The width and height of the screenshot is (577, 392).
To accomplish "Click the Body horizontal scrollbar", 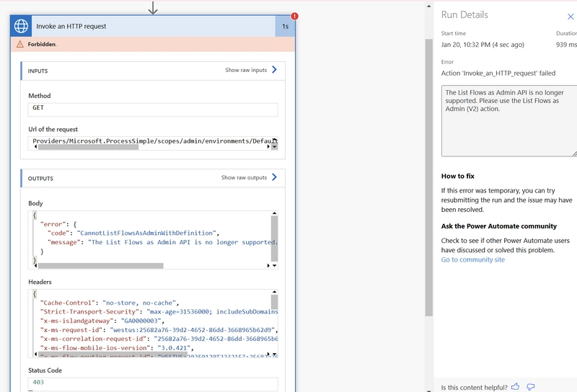I will point(100,265).
